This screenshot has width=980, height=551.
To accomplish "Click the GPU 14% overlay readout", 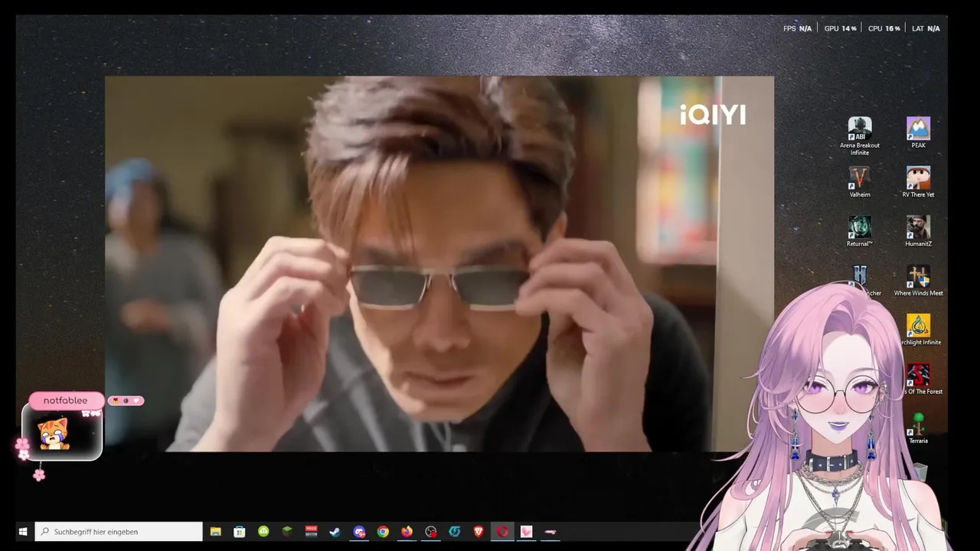I will (x=840, y=28).
